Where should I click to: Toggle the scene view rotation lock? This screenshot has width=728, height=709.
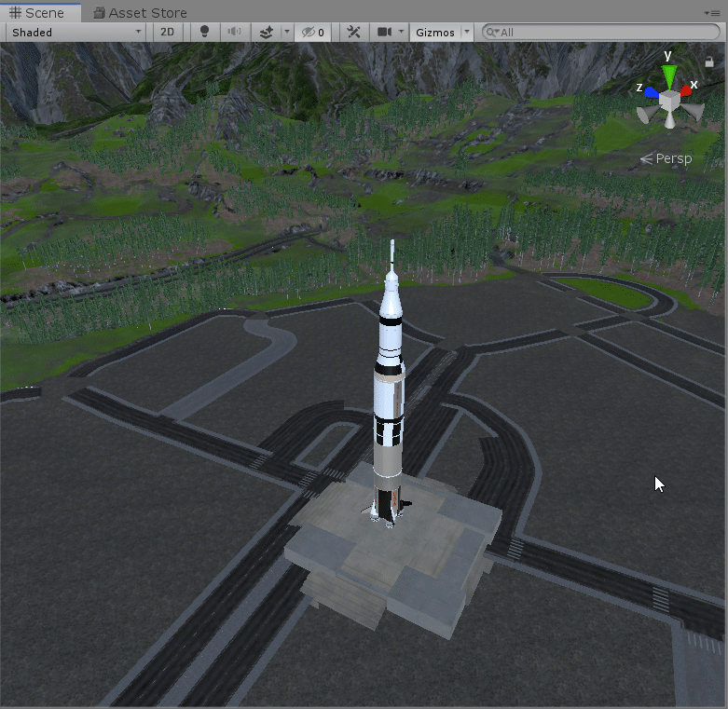click(709, 61)
